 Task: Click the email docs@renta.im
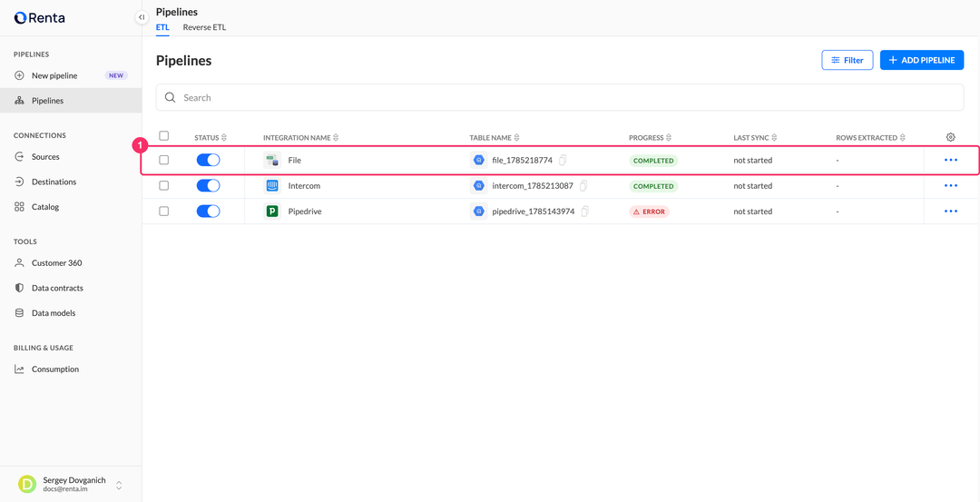[65, 489]
